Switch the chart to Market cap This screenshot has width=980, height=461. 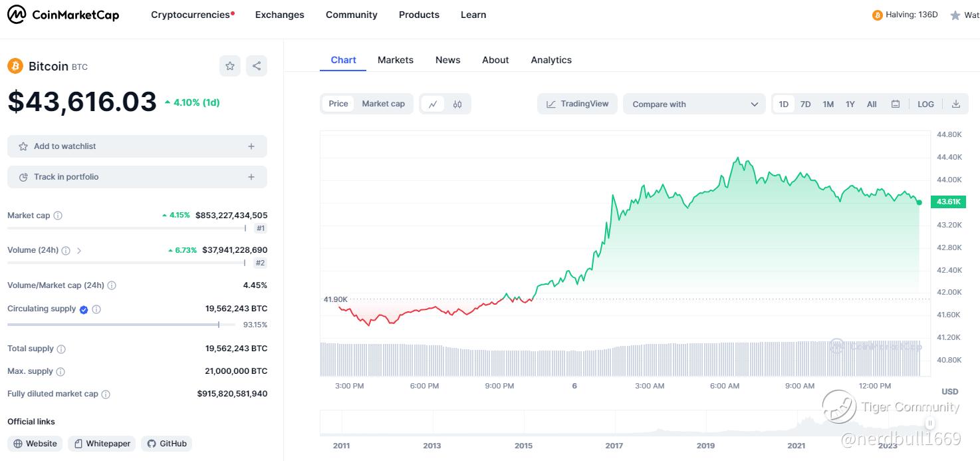tap(383, 104)
